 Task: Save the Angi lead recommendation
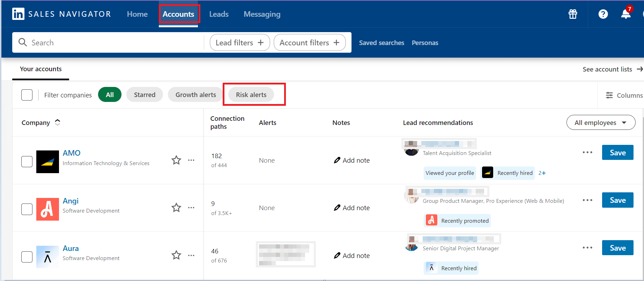(x=617, y=200)
